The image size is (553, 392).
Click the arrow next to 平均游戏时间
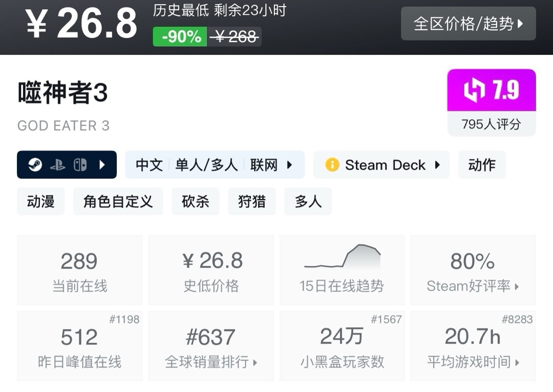(517, 362)
